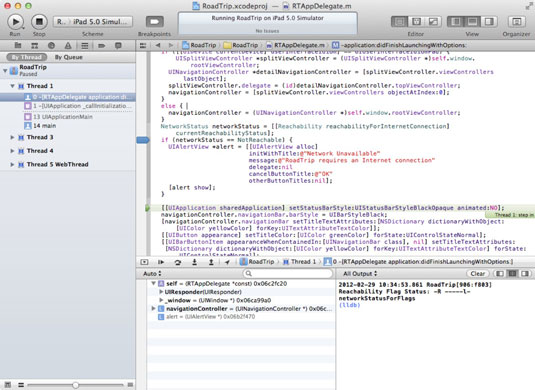Clear the console output

(478, 274)
